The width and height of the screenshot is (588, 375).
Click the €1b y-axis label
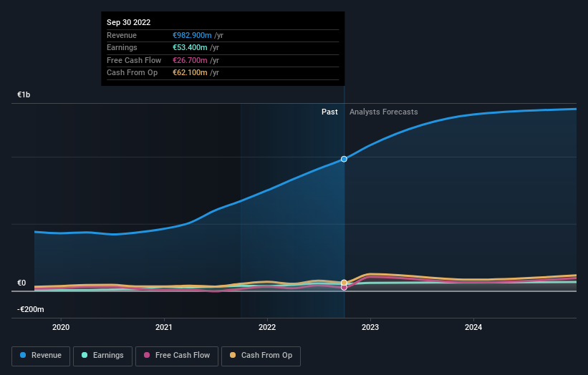click(24, 94)
